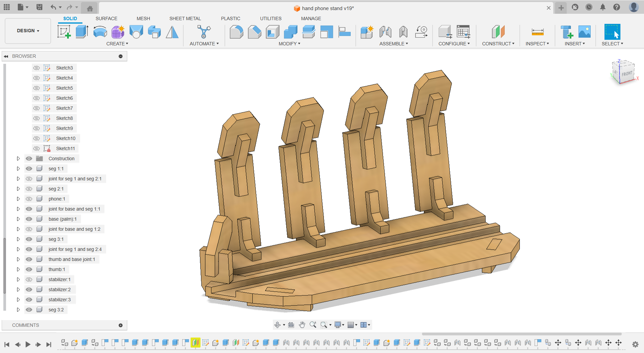This screenshot has height=353, width=644.
Task: Open the CREATE dropdown menu
Action: [117, 44]
